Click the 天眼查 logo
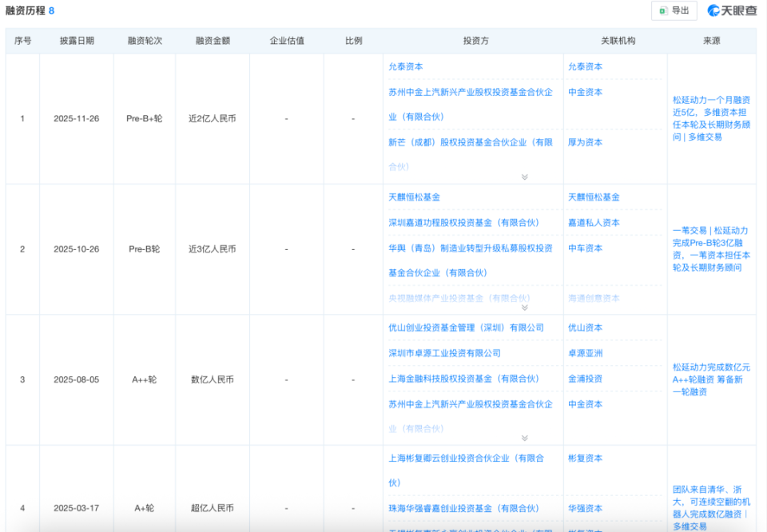This screenshot has height=532, width=767. (737, 10)
